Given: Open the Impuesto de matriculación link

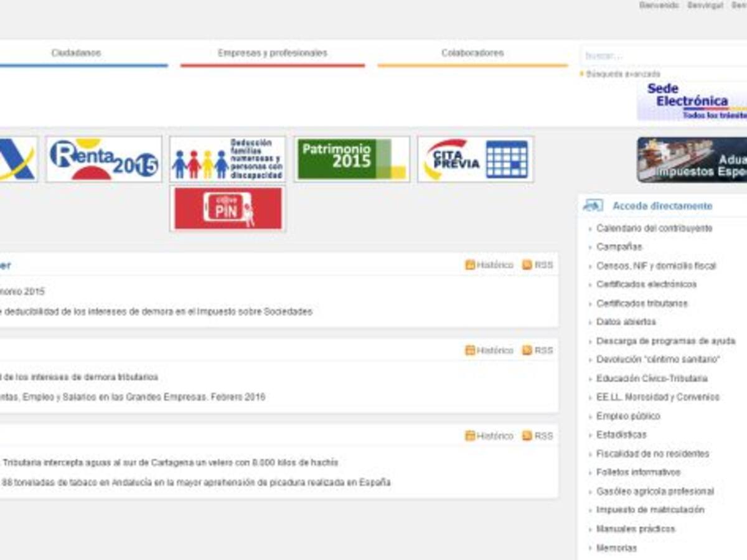Looking at the screenshot, I should (650, 510).
